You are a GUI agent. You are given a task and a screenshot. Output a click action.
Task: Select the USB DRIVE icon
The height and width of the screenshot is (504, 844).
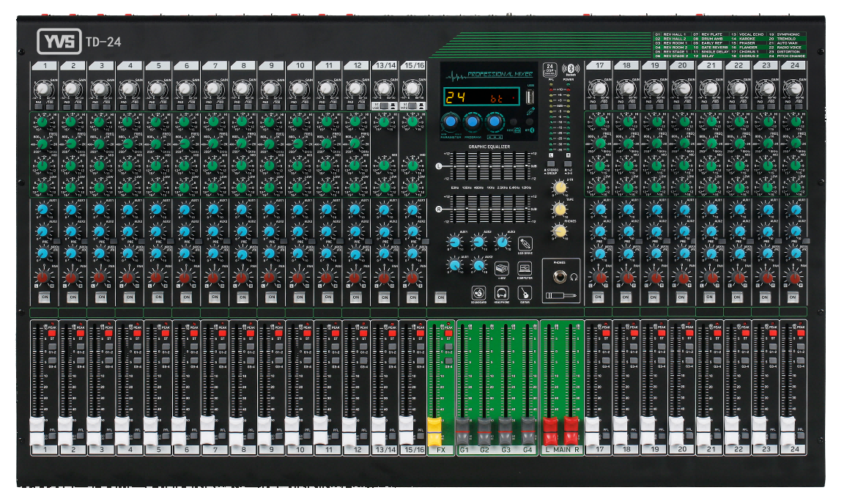point(525,244)
